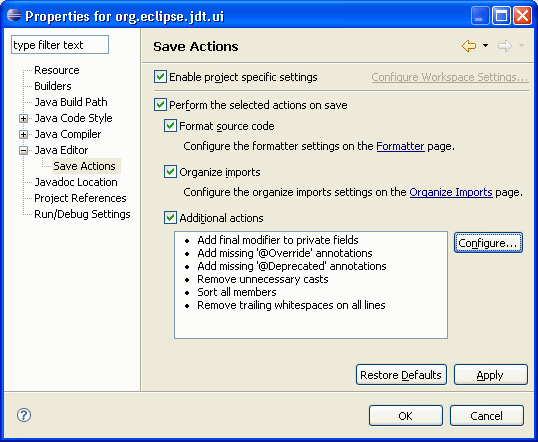Screen dimensions: 538x442
Task: Select Run/Debug Settings tree item
Action: 82,214
